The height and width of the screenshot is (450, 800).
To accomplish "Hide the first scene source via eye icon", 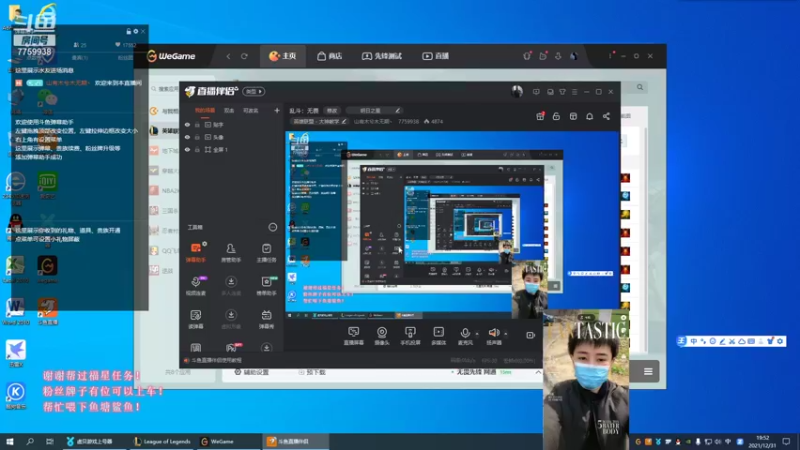I will [x=187, y=124].
